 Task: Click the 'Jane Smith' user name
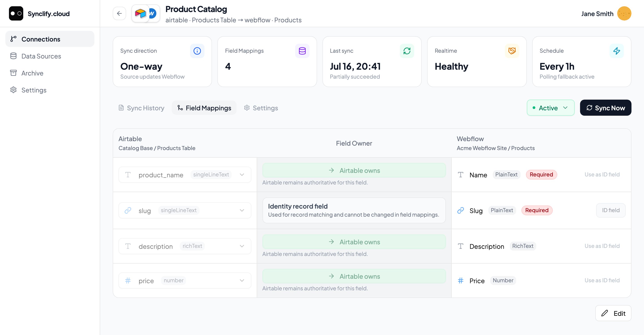point(597,14)
